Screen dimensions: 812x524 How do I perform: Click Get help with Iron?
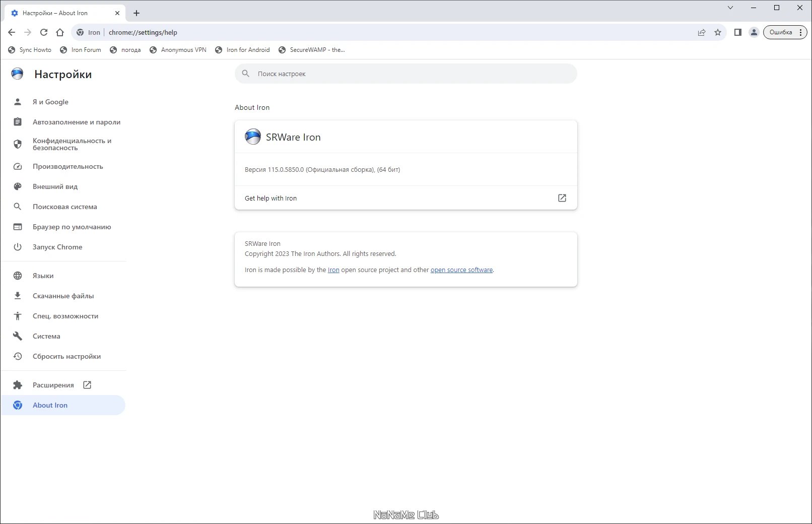tap(406, 198)
